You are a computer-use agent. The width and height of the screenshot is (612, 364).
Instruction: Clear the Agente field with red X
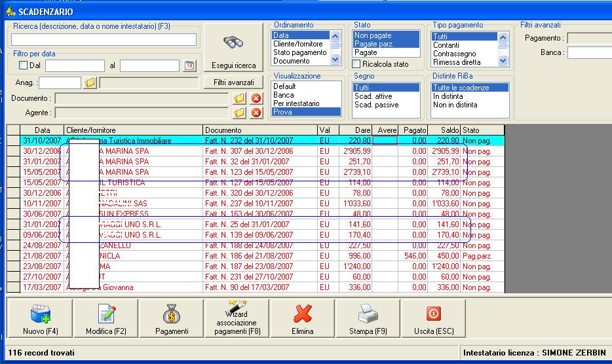[256, 113]
